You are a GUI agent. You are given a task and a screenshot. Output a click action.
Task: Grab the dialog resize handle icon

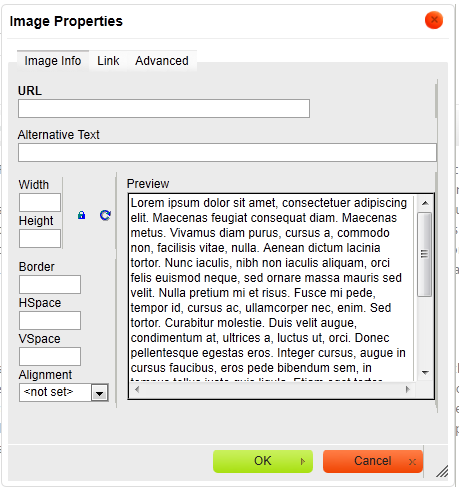click(442, 471)
